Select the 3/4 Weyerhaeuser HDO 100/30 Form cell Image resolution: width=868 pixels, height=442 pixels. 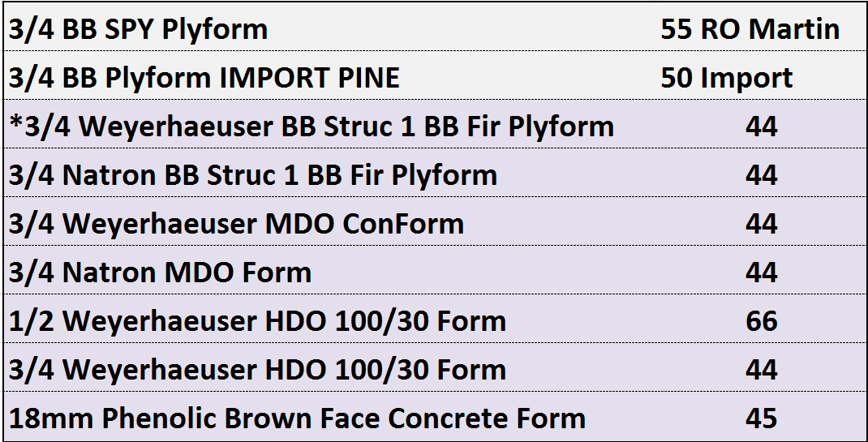(258, 370)
